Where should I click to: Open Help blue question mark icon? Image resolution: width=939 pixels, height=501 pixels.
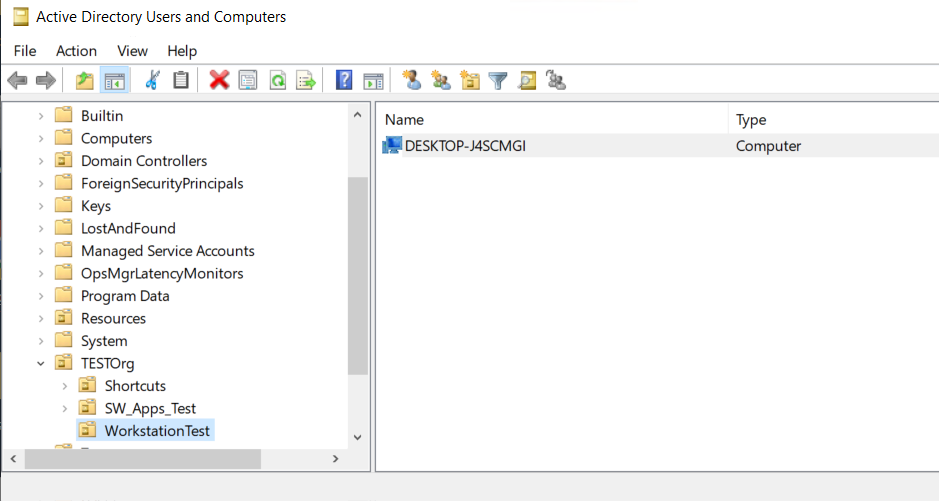(344, 80)
